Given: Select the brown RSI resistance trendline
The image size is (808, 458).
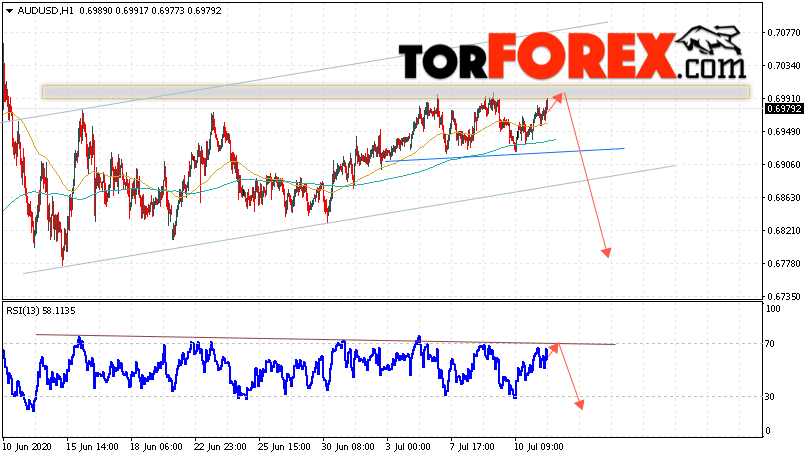Looking at the screenshot, I should (326, 340).
